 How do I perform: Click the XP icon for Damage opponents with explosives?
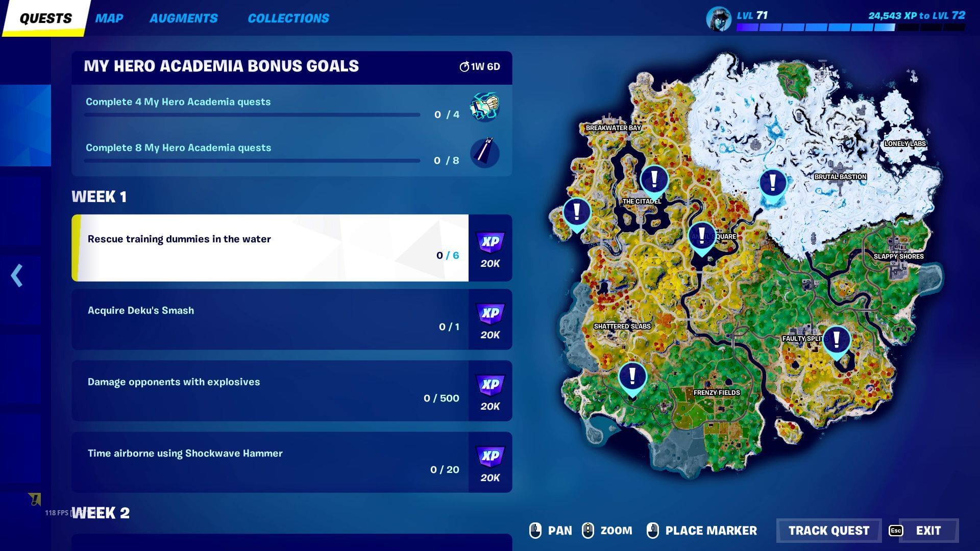click(x=489, y=384)
